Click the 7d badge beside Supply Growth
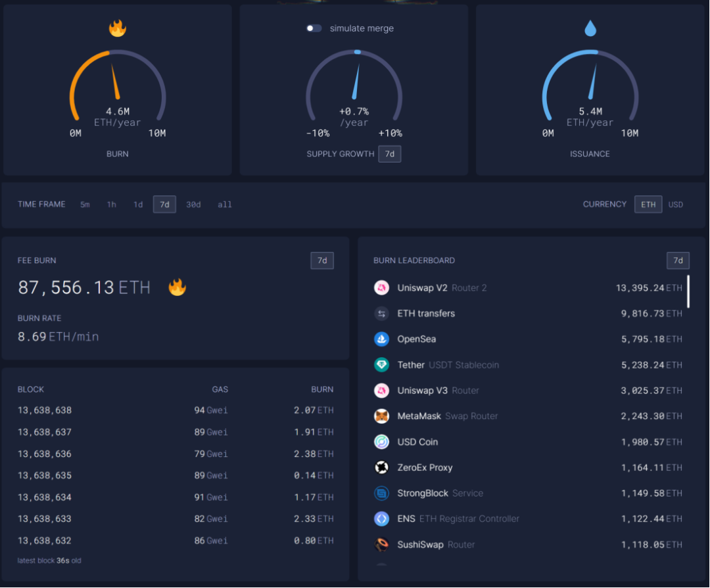 click(x=390, y=154)
